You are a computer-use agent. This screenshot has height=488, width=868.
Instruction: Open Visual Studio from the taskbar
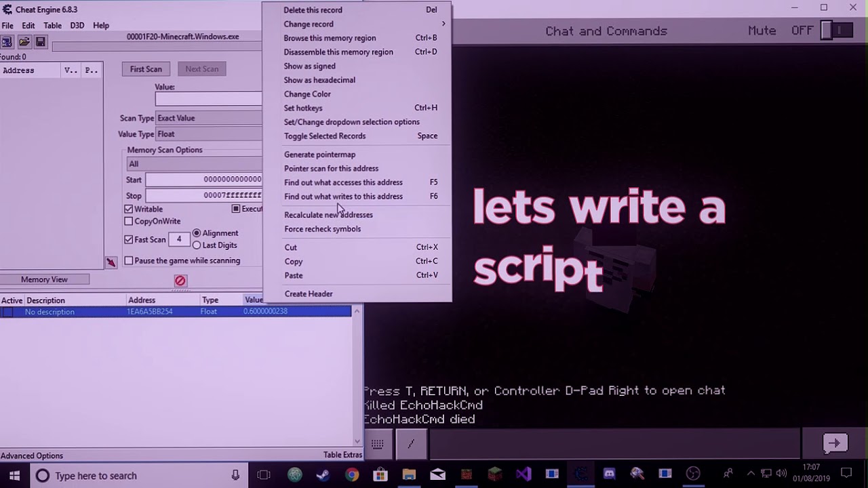523,475
